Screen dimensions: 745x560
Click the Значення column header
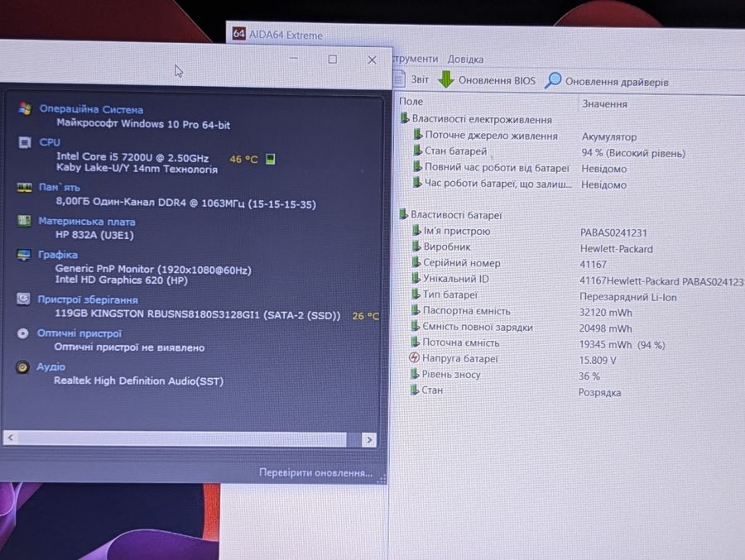605,103
